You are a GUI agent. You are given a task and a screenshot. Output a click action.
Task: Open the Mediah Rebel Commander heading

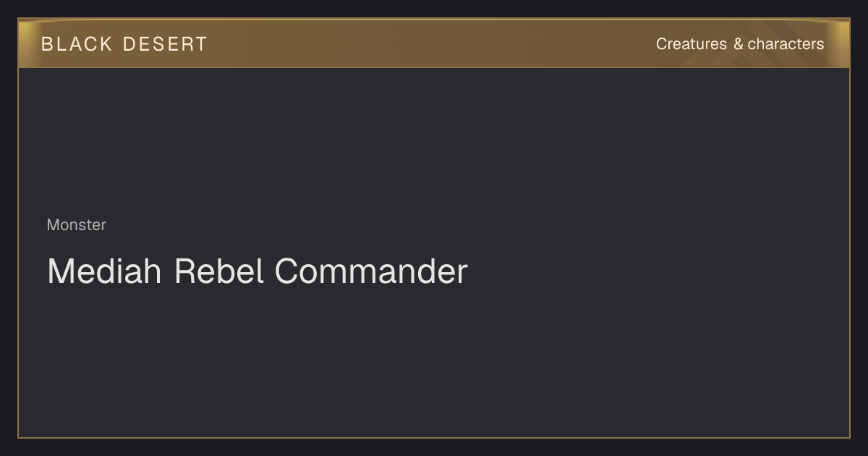pyautogui.click(x=258, y=271)
